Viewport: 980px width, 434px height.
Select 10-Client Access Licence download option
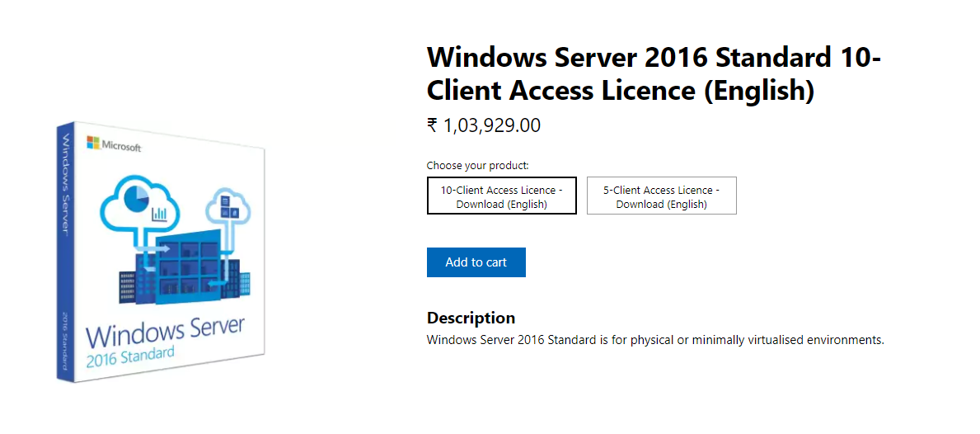click(501, 196)
